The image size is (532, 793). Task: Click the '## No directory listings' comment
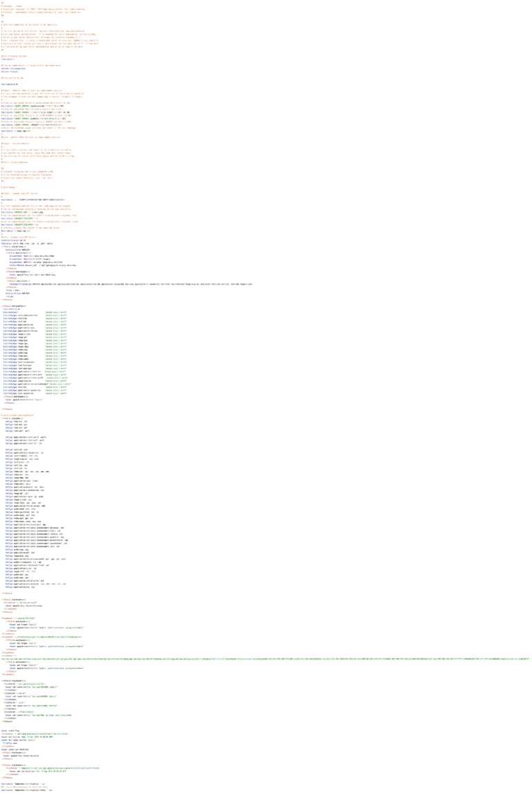point(14,56)
